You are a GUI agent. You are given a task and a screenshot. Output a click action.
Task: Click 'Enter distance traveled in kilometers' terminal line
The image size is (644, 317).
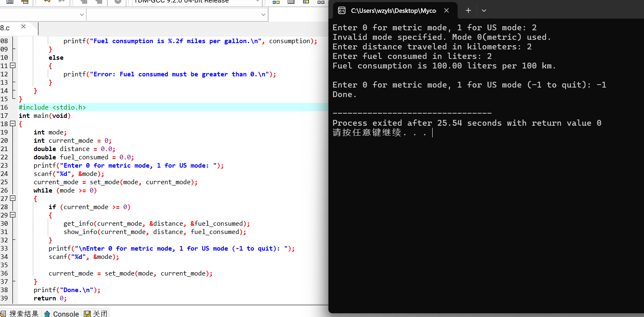click(x=432, y=46)
